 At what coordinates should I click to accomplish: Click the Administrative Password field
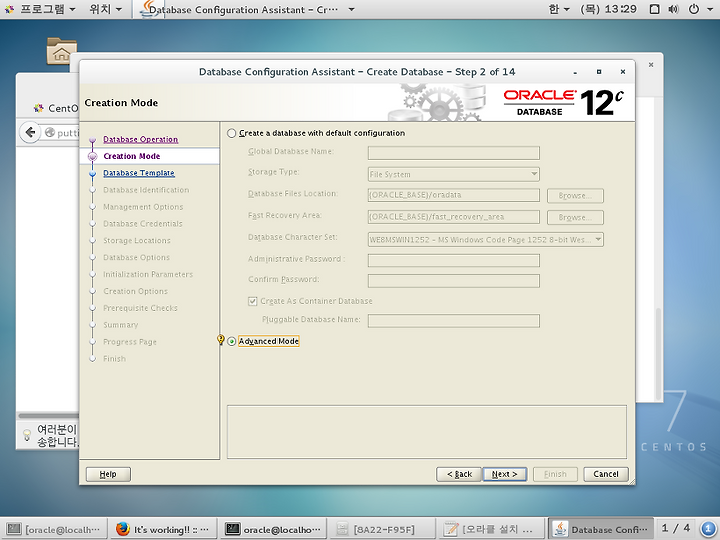454,260
